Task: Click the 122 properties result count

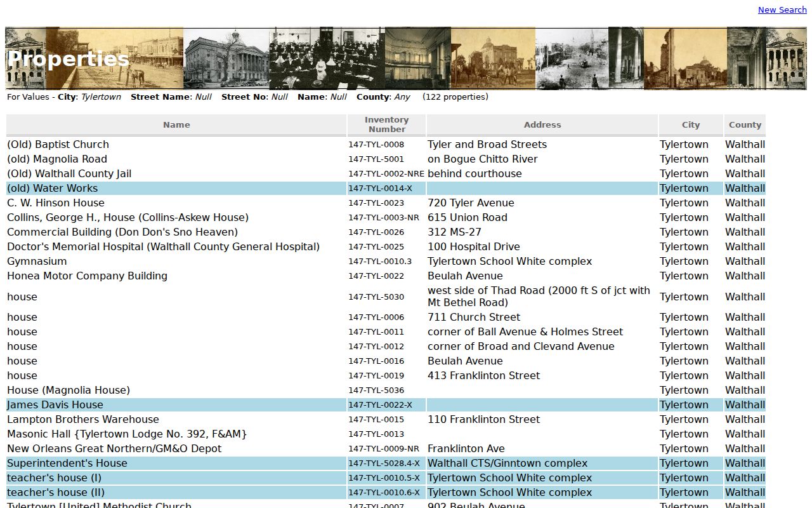Action: point(455,97)
